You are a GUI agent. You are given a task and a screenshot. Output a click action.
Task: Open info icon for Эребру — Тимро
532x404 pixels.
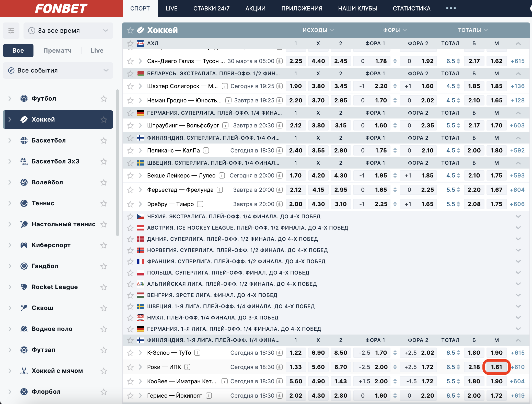(200, 204)
